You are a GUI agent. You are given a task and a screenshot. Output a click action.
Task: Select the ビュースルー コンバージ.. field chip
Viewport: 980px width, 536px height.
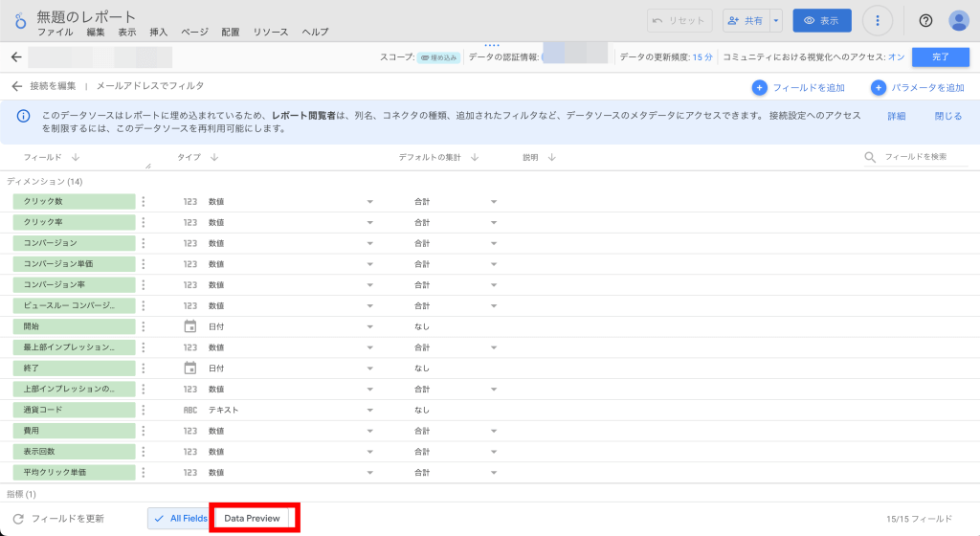[x=74, y=305]
